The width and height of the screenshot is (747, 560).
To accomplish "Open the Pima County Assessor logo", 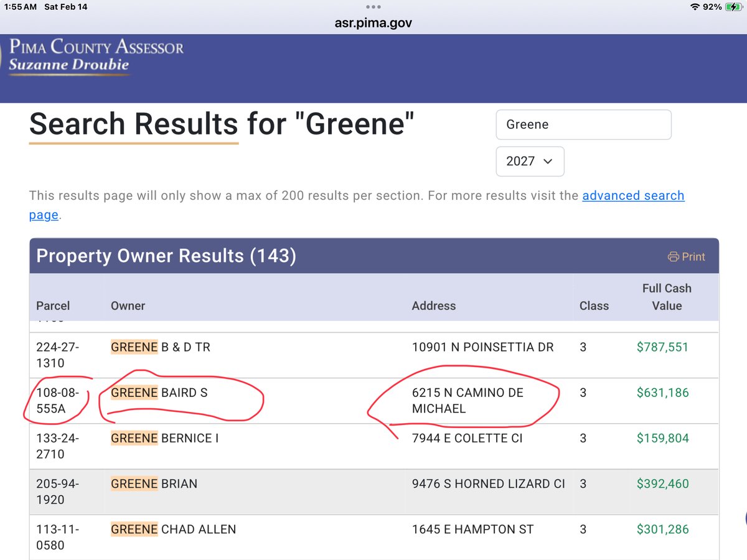I will pyautogui.click(x=96, y=56).
